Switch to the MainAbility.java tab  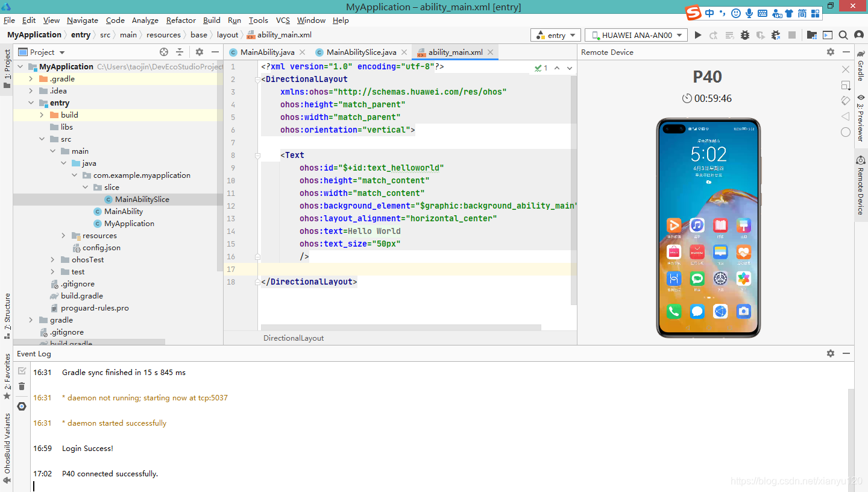pos(267,52)
